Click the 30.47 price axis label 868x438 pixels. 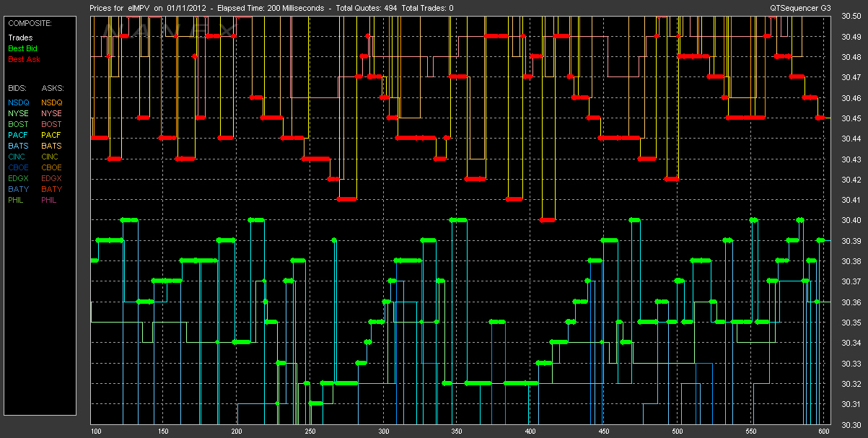coord(850,77)
